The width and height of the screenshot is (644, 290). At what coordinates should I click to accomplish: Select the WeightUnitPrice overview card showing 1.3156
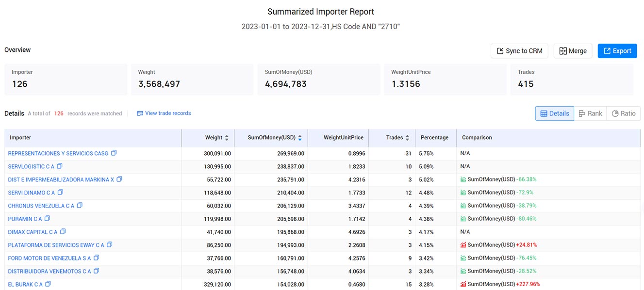coord(446,80)
